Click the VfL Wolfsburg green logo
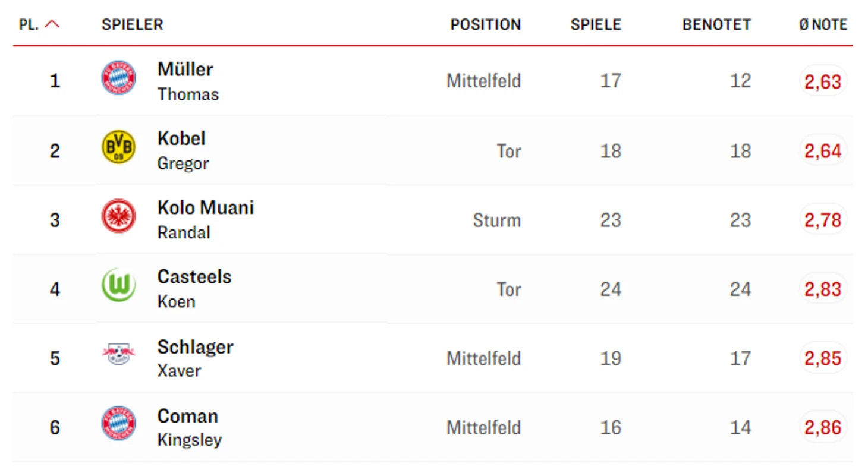Image resolution: width=868 pixels, height=476 pixels. [118, 285]
